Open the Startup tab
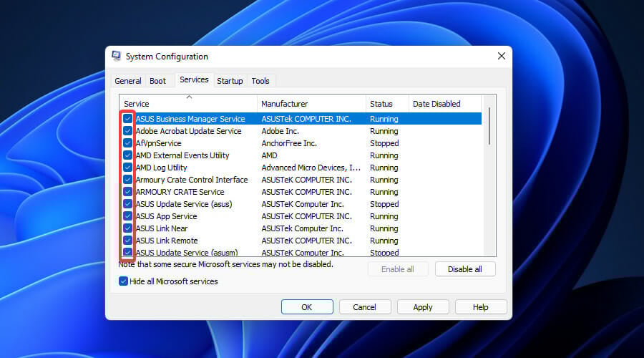Image resolution: width=644 pixels, height=358 pixels. pos(230,81)
